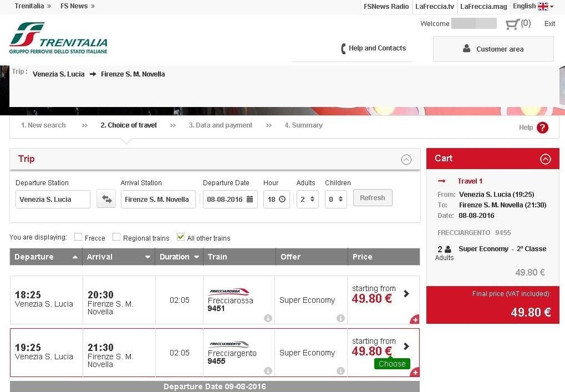Viewport: 565px width, 392px height.
Task: Click the swap stations arrows button
Action: coord(106,199)
